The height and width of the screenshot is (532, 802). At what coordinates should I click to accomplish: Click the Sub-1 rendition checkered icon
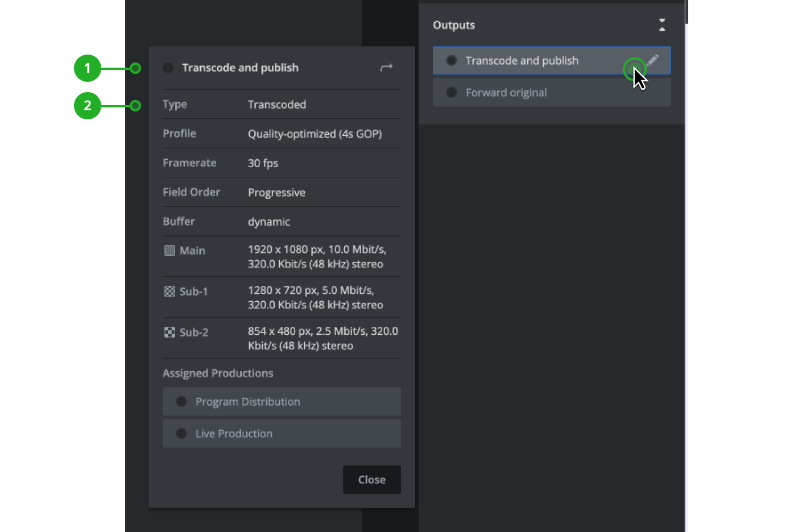170,292
